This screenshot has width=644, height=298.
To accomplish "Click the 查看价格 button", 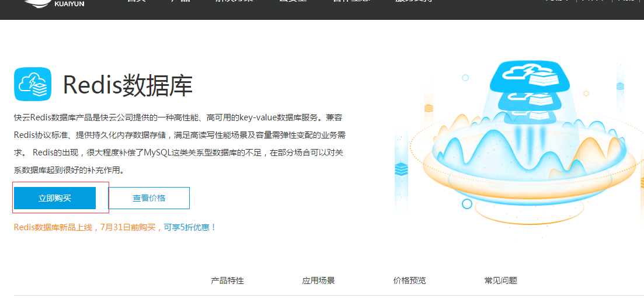I will (149, 198).
